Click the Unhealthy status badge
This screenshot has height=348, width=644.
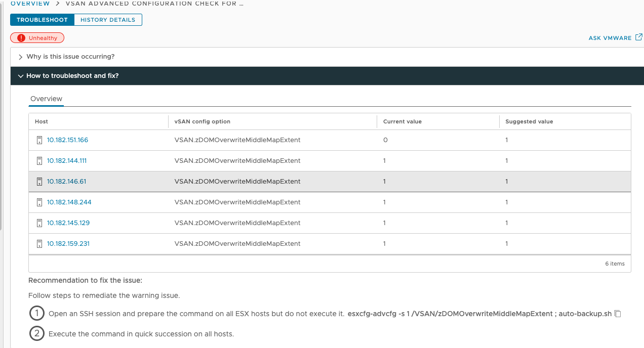tap(37, 38)
